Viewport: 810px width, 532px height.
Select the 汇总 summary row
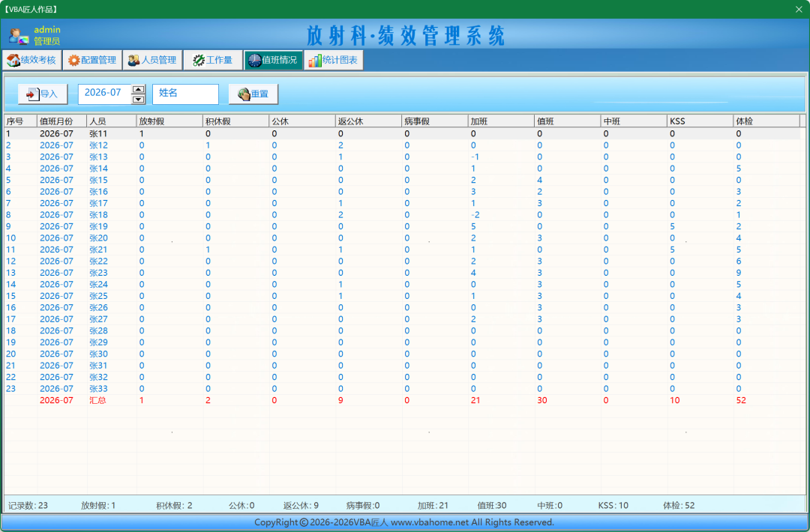pos(403,400)
